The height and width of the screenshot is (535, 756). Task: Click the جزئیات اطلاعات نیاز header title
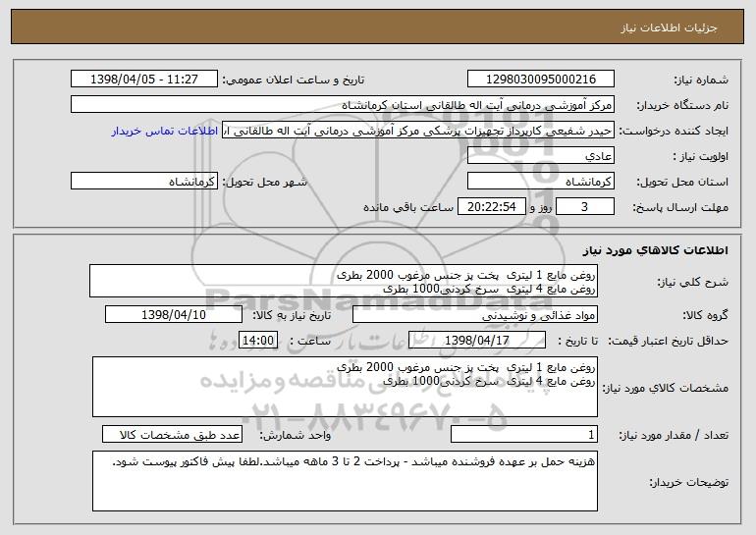(x=669, y=27)
